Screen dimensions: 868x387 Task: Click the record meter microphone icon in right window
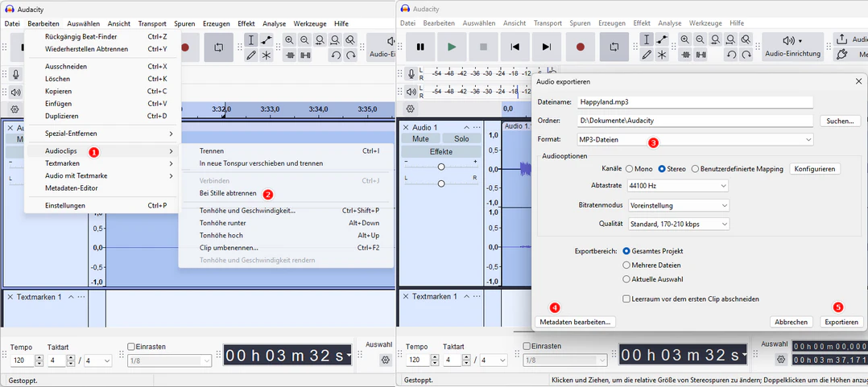point(411,74)
